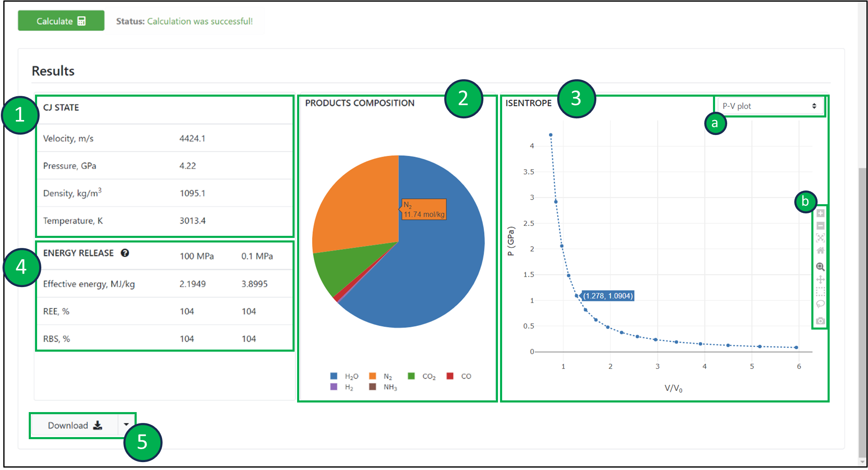Activate the lasso select tool
The image size is (868, 470).
(x=820, y=304)
